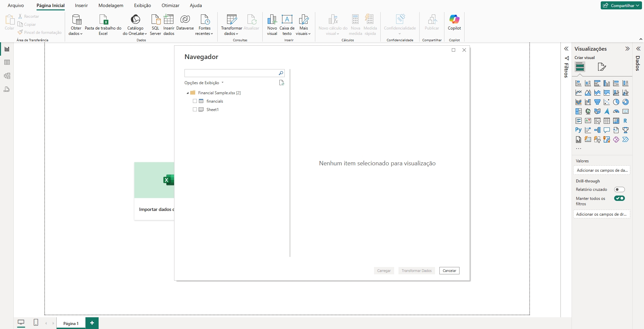Refresh Navigator list icon
The height and width of the screenshot is (329, 644).
tap(282, 83)
